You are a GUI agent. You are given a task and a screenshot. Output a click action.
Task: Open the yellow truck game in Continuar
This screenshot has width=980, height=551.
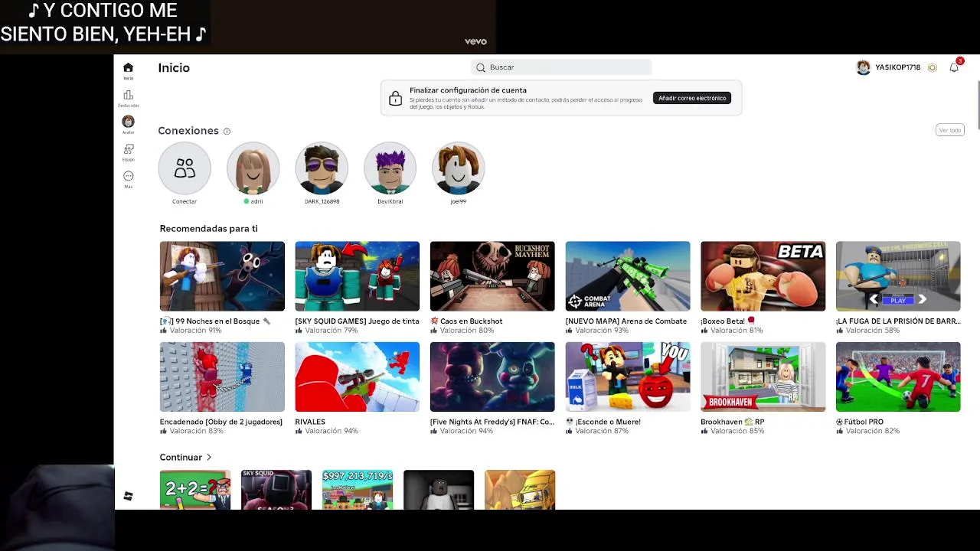pyautogui.click(x=520, y=490)
